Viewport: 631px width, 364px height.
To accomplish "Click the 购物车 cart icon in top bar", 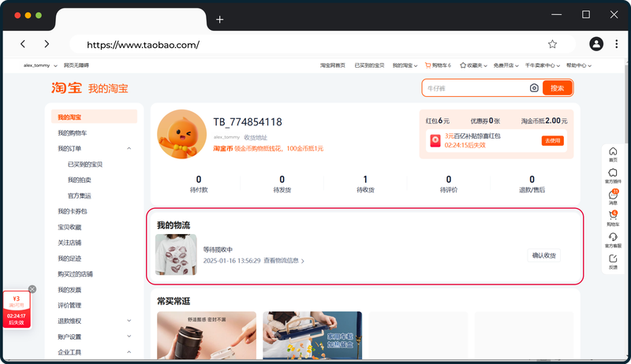I will pos(428,65).
